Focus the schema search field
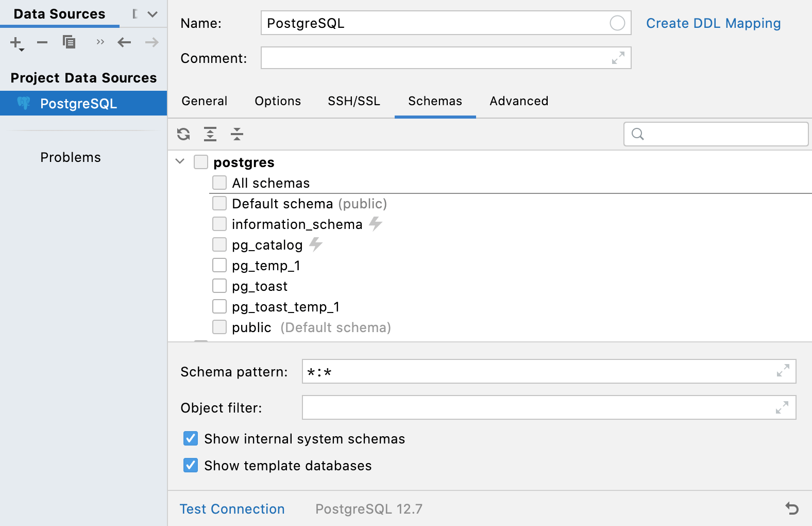812x526 pixels. [716, 134]
